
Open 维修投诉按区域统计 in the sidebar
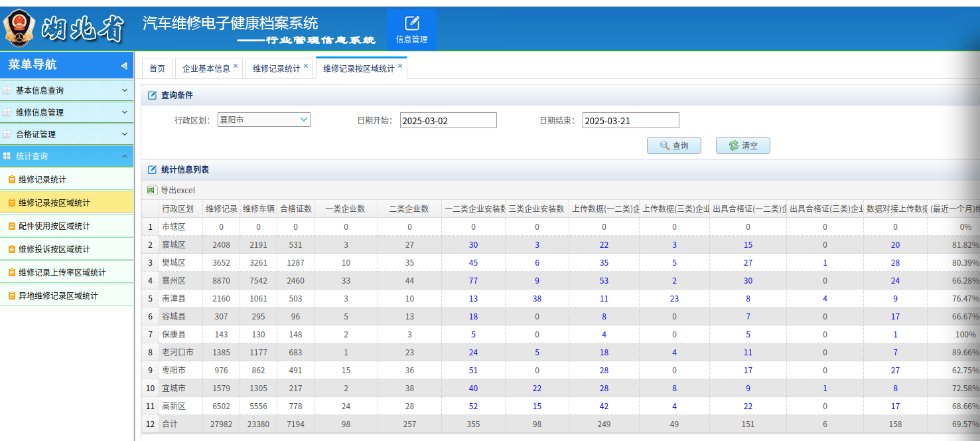67,249
